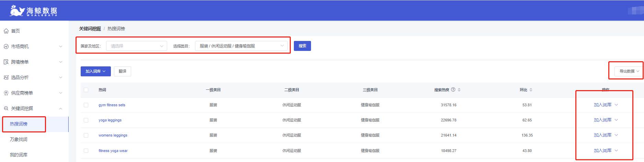
Task: Click the 环比 value 62.65
Action: pyautogui.click(x=527, y=120)
